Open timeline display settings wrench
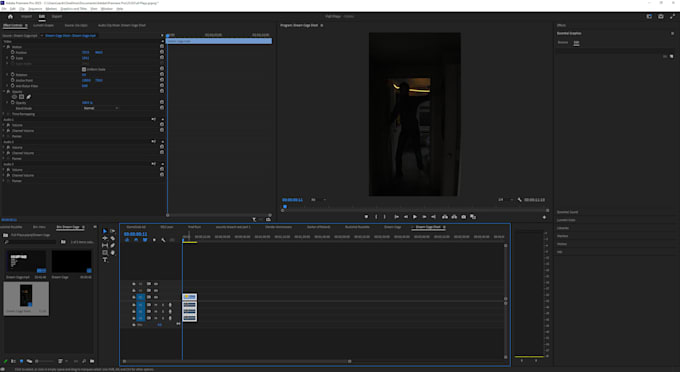The width and height of the screenshot is (680, 372). coord(163,240)
